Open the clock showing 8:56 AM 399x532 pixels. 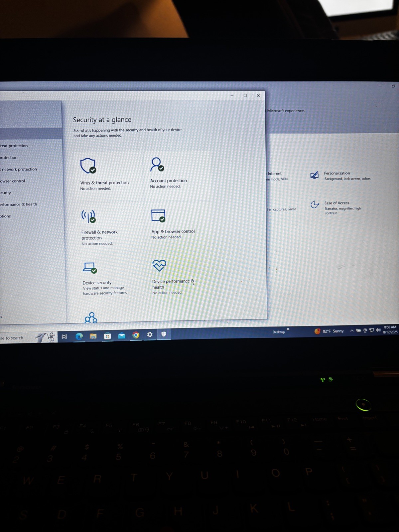390,330
